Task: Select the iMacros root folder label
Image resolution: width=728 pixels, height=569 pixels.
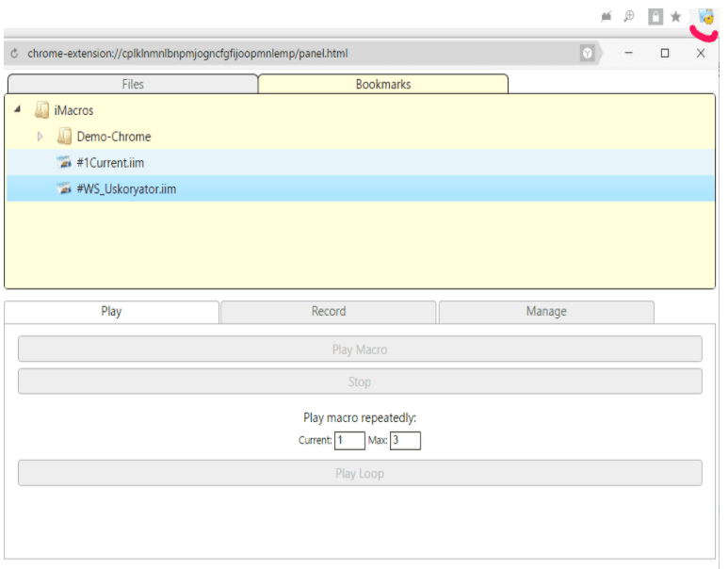Action: click(x=73, y=110)
